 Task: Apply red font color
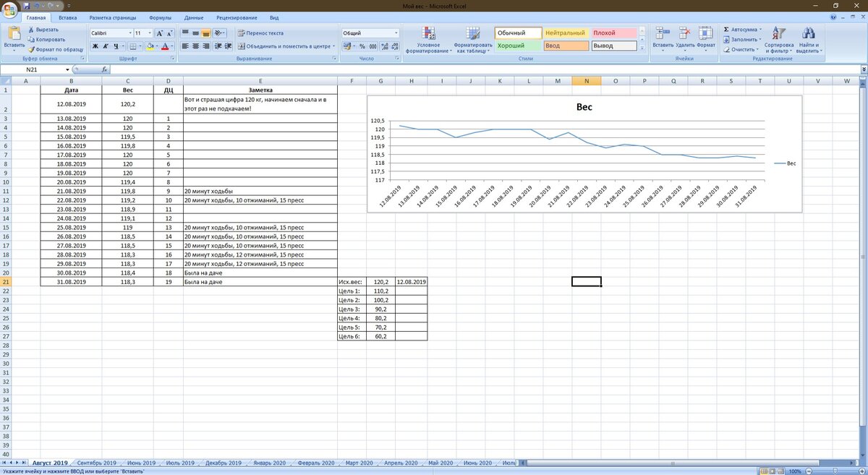165,46
